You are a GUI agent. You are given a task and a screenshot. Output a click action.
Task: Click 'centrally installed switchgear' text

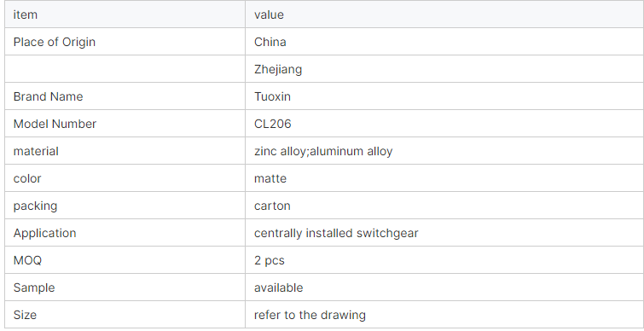pos(336,233)
